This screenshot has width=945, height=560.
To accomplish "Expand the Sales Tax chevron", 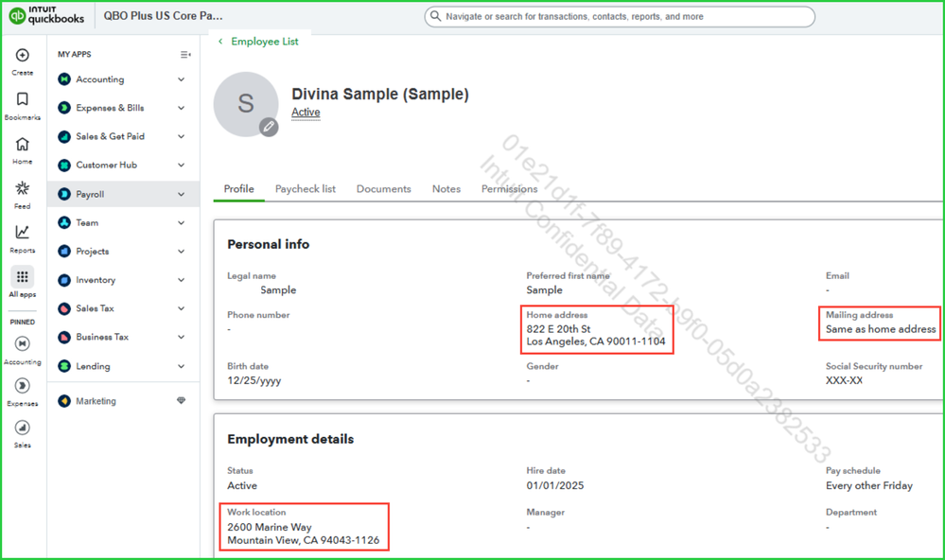I will [181, 308].
